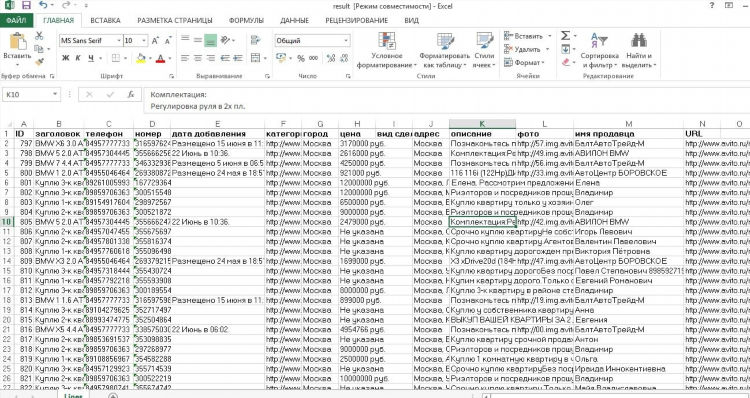The width and height of the screenshot is (750, 398).
Task: Click the AutoSum sigma icon
Action: pos(565,36)
